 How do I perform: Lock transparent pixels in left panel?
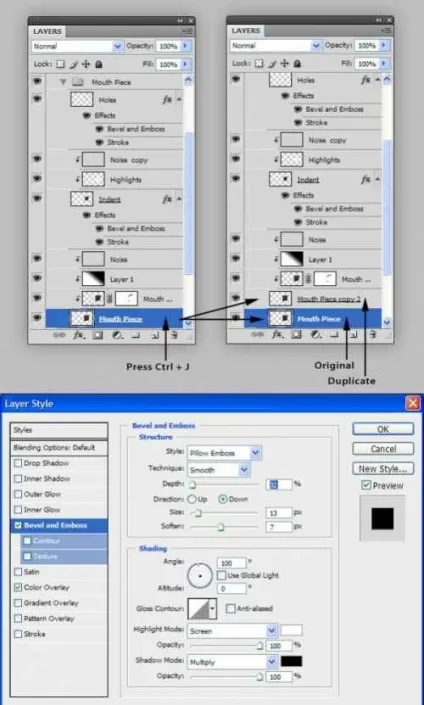coord(61,64)
